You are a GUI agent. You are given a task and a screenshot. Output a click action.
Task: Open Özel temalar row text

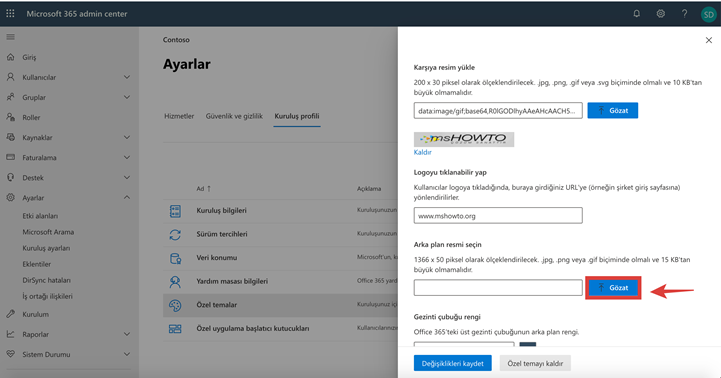point(217,305)
